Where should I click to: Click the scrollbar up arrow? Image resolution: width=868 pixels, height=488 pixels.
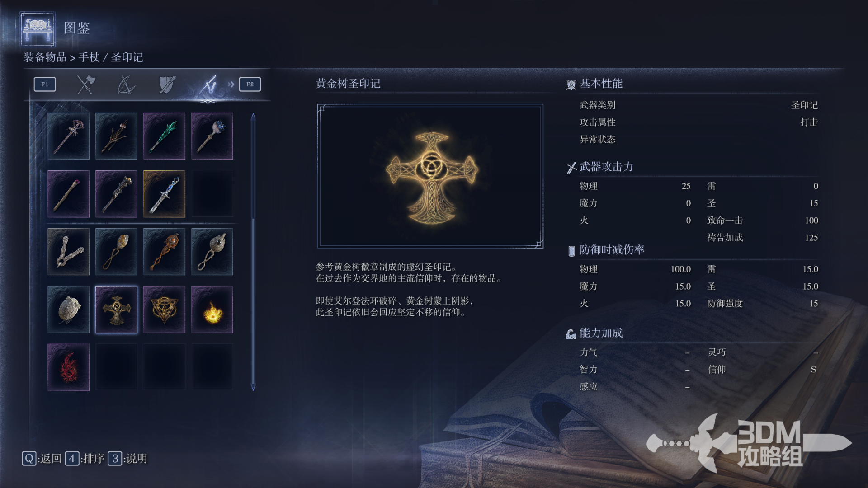point(253,117)
